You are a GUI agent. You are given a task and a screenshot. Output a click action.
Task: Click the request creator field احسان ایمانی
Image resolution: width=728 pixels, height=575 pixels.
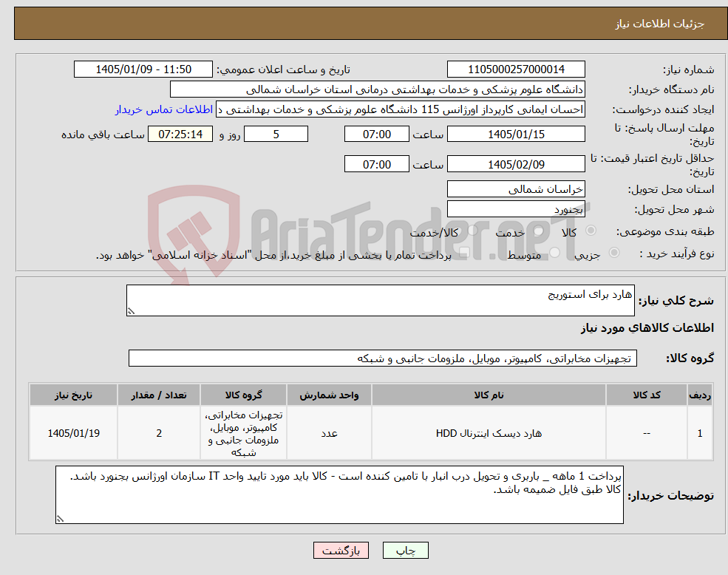[x=400, y=109]
